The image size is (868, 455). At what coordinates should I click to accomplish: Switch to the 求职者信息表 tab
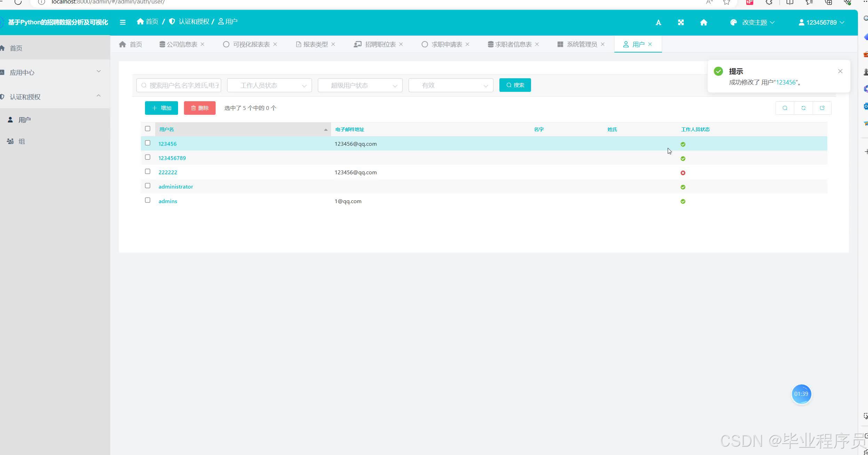[510, 44]
